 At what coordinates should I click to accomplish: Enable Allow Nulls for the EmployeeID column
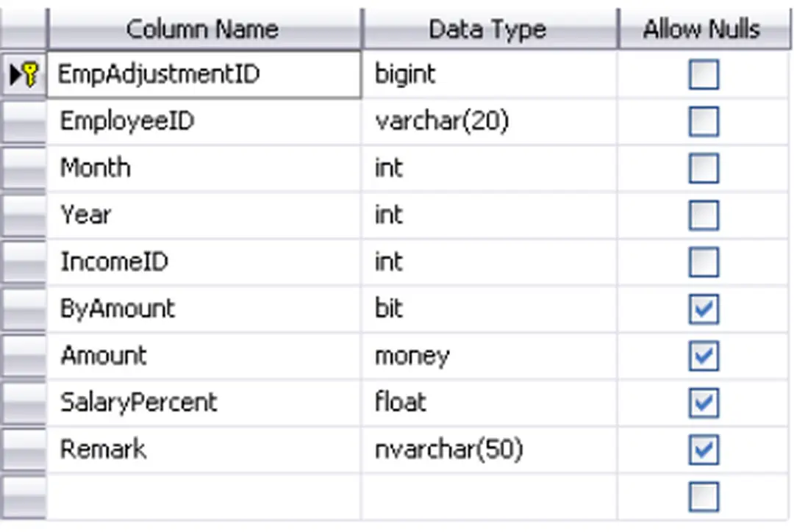[x=704, y=121]
